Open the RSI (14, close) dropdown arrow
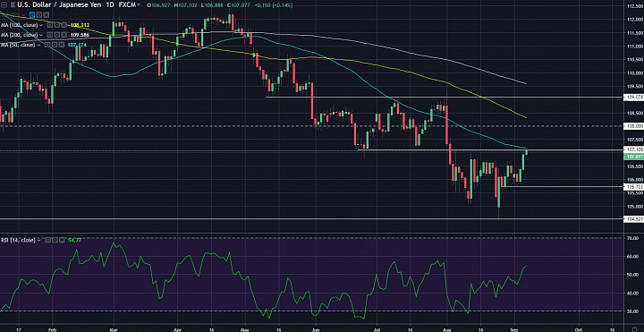The height and width of the screenshot is (332, 644). 39,240
